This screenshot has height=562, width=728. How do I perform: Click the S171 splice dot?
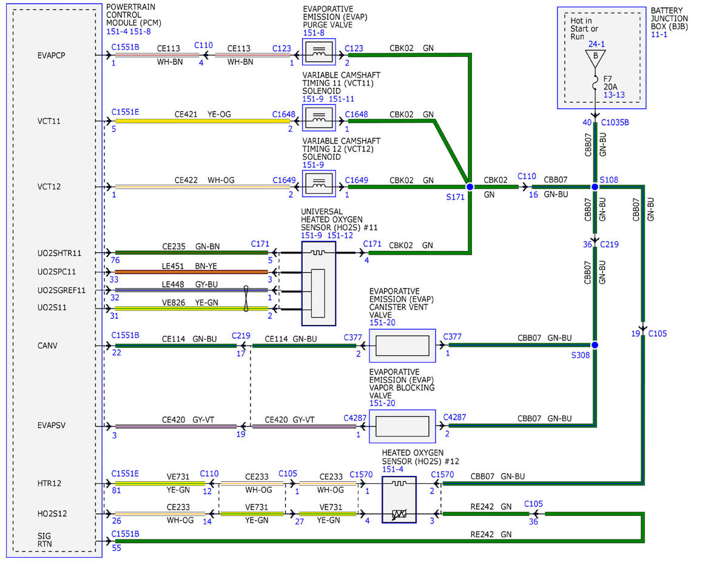(469, 187)
